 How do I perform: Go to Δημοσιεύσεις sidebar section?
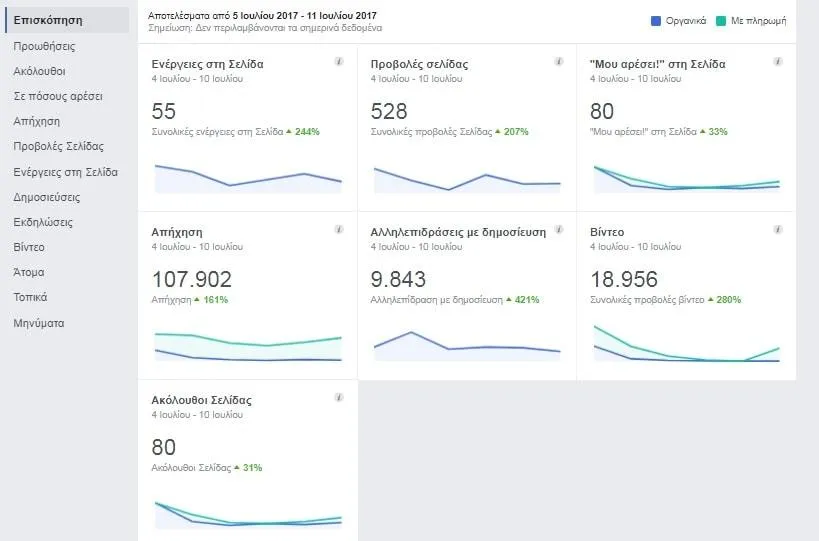(46, 197)
